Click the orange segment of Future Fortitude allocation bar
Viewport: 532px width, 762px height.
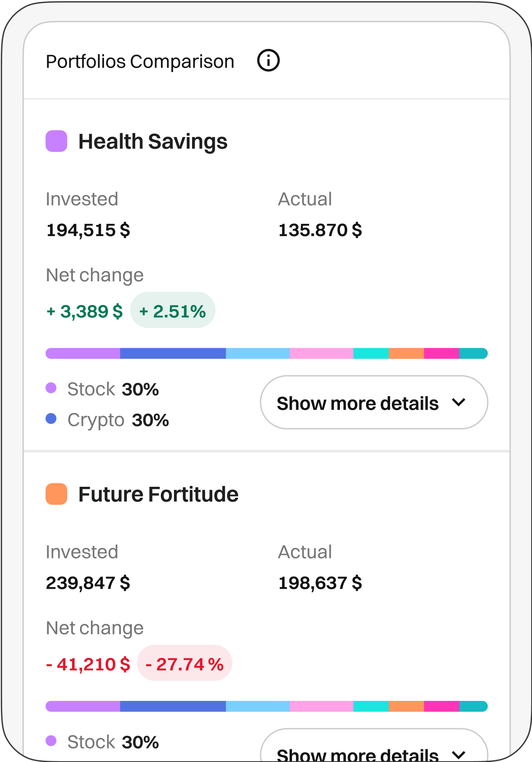point(406,706)
